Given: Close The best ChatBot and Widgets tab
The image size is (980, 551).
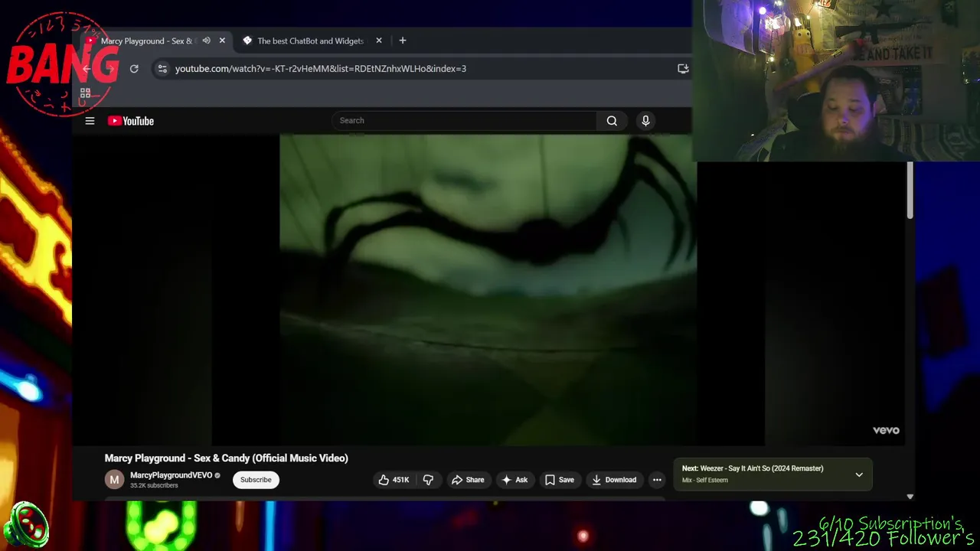Looking at the screenshot, I should pos(378,41).
